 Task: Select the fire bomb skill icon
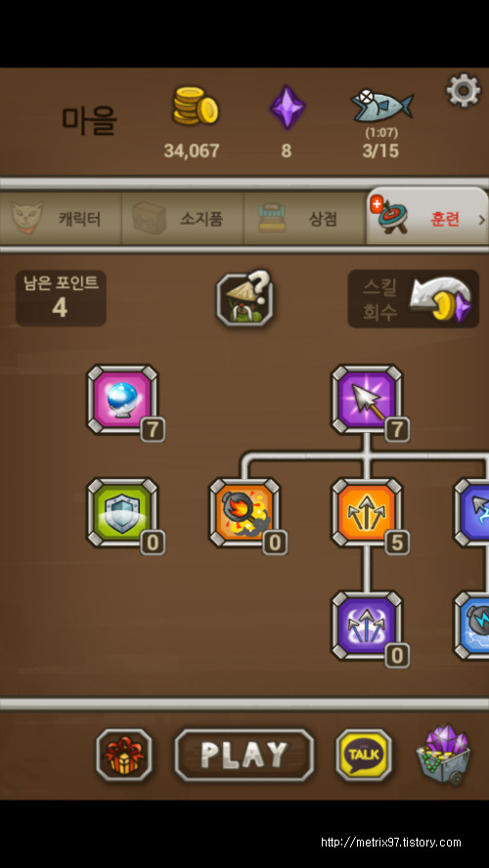coord(244,512)
